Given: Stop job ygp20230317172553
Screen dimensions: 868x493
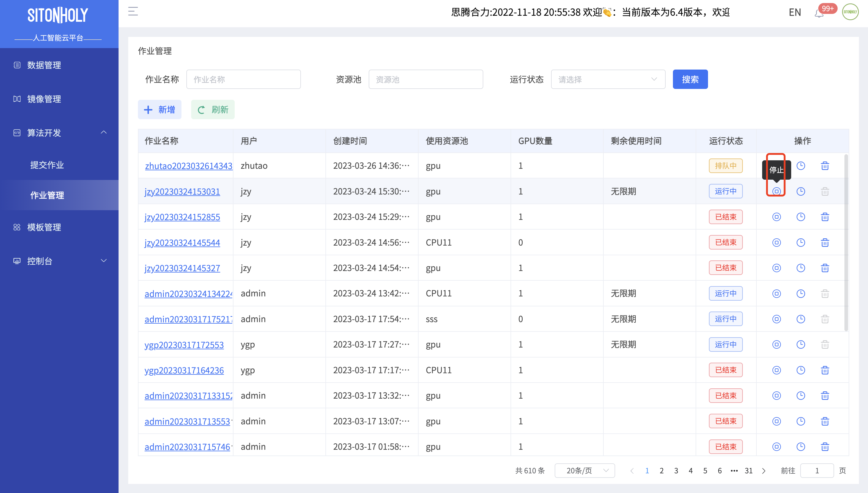Looking at the screenshot, I should pyautogui.click(x=776, y=344).
